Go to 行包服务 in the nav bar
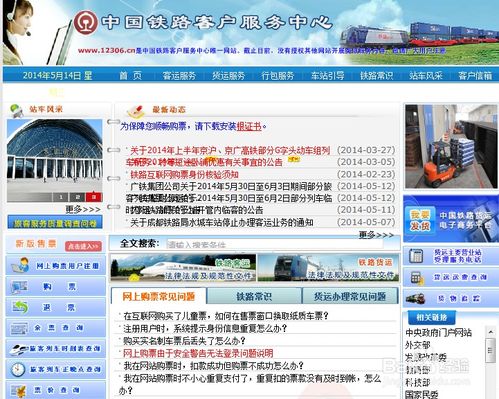Viewport: 499px width, 399px height. click(278, 76)
